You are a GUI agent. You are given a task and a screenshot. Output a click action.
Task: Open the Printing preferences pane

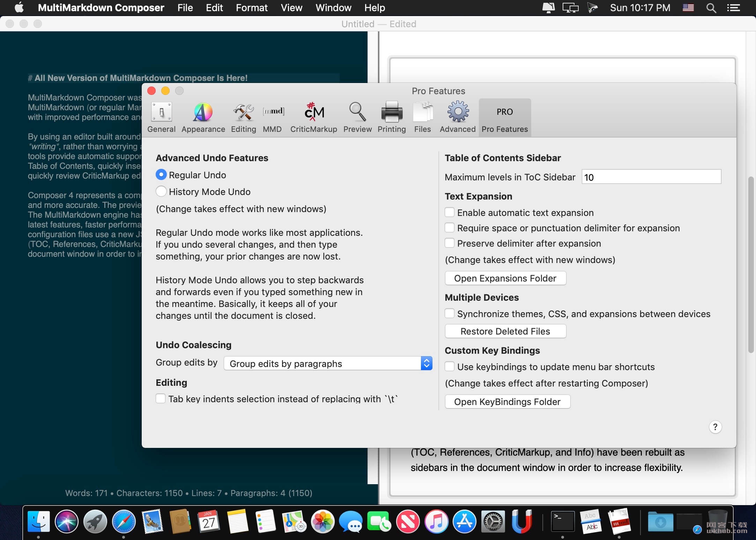click(x=392, y=118)
